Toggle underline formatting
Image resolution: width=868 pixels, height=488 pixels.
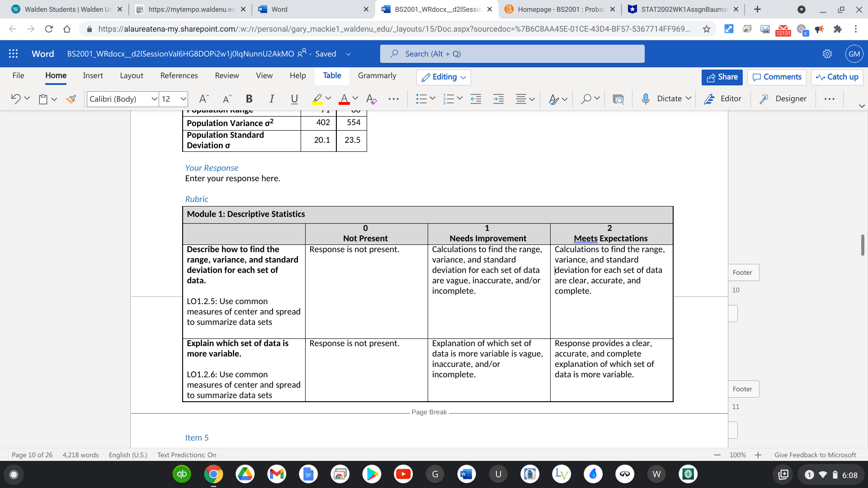[294, 99]
